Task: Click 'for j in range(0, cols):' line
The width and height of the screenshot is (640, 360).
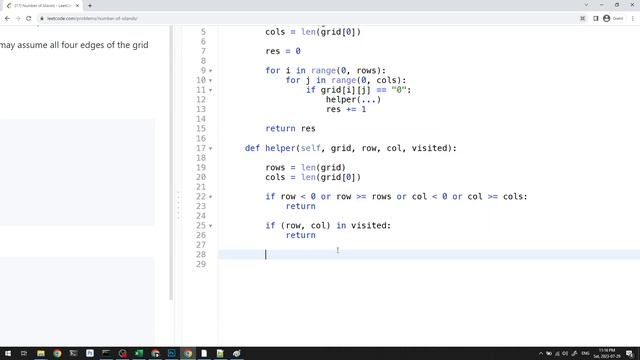Action: [346, 80]
